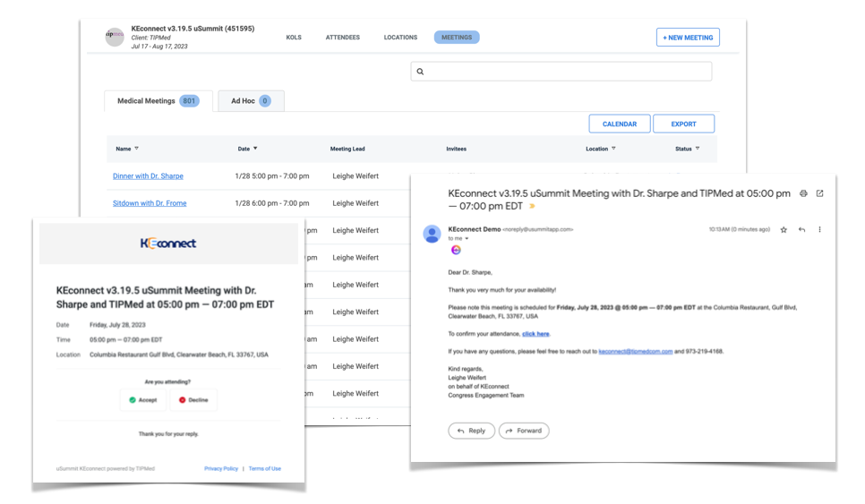Click the 'KEconnect v3.19.5 uSummit (451595)' title
The width and height of the screenshot is (865, 504).
click(193, 29)
